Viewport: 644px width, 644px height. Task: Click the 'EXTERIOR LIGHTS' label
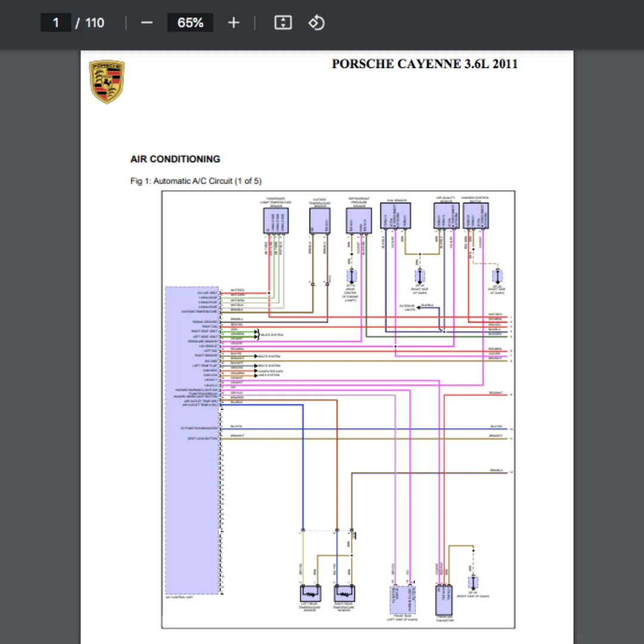(x=407, y=308)
